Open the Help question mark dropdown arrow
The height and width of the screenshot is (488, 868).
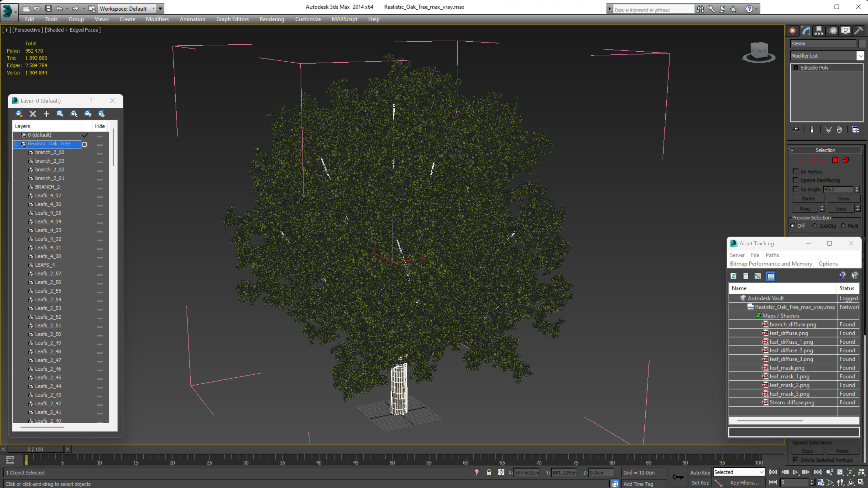(x=757, y=9)
